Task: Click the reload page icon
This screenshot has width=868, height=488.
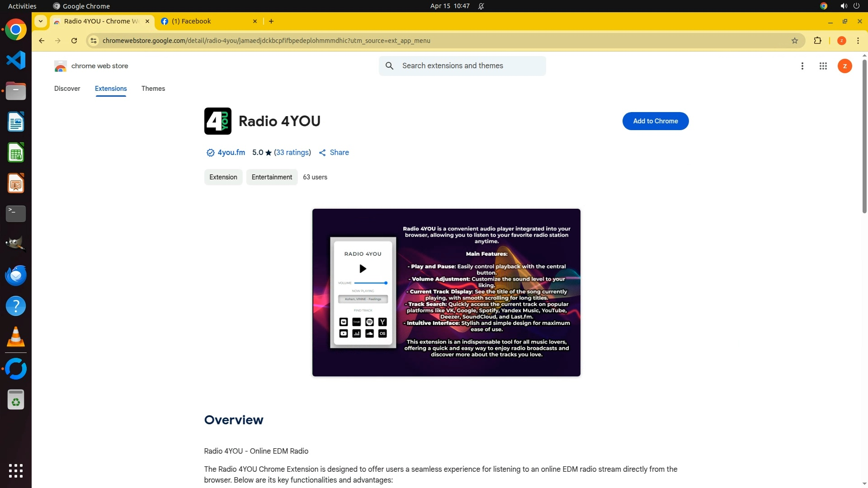Action: (x=74, y=41)
